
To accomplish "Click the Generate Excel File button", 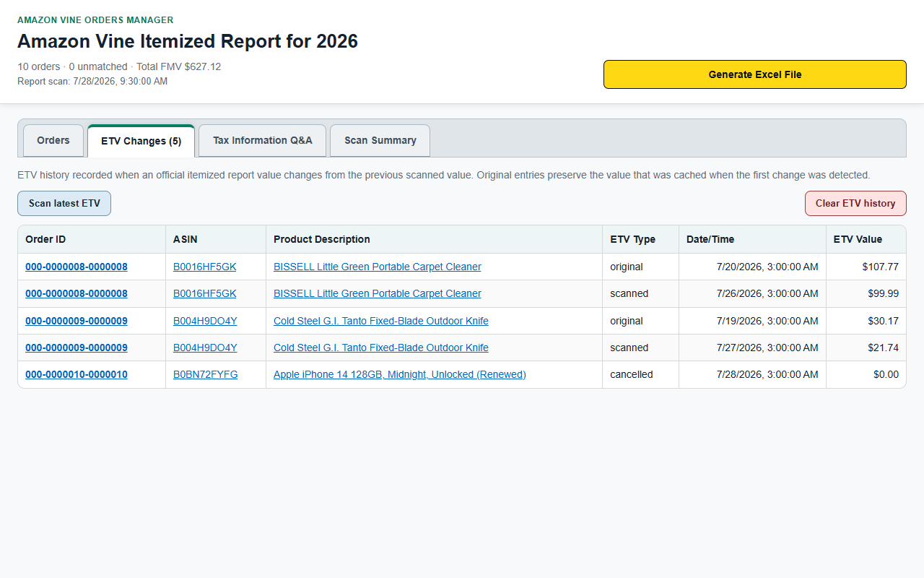I will tap(755, 74).
